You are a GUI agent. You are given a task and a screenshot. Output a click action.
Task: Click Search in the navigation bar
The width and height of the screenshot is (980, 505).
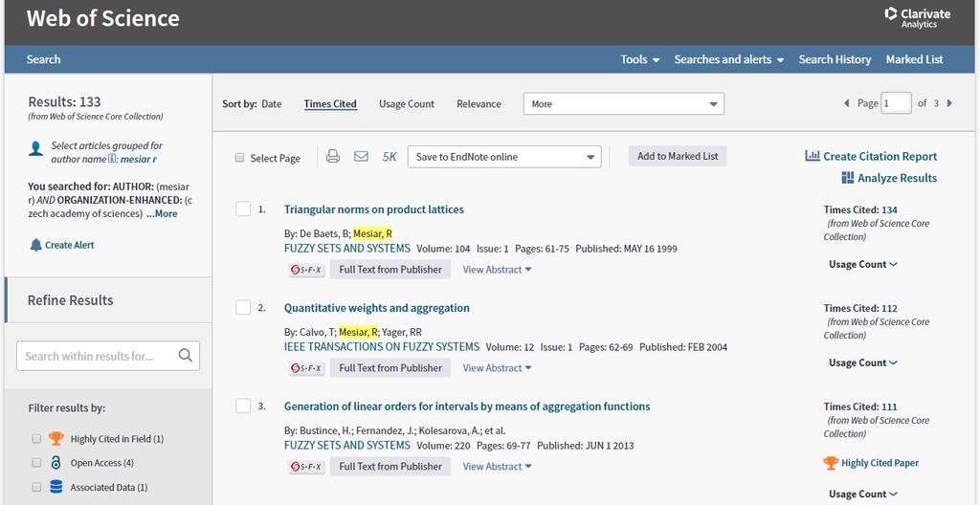coord(43,59)
